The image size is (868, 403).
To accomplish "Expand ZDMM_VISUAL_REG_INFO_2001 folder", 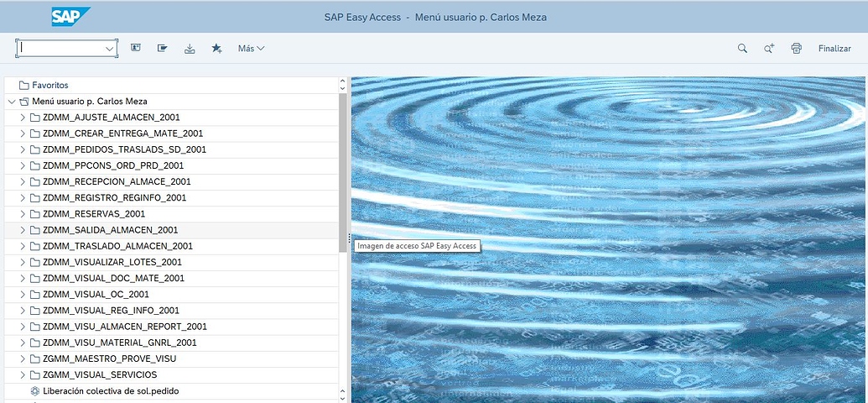I will point(23,311).
